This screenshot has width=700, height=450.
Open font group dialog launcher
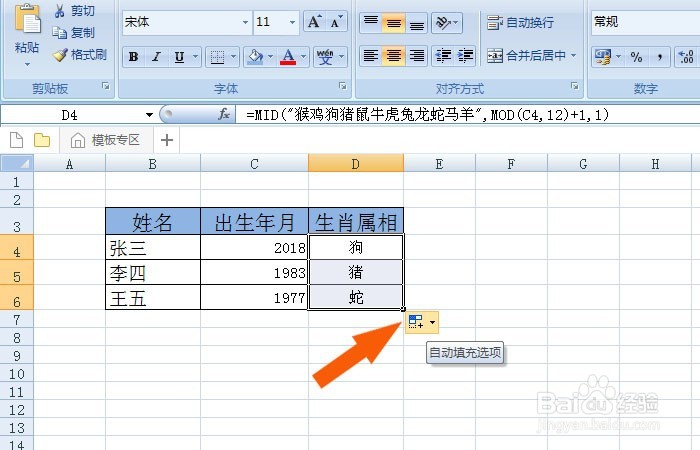342,86
